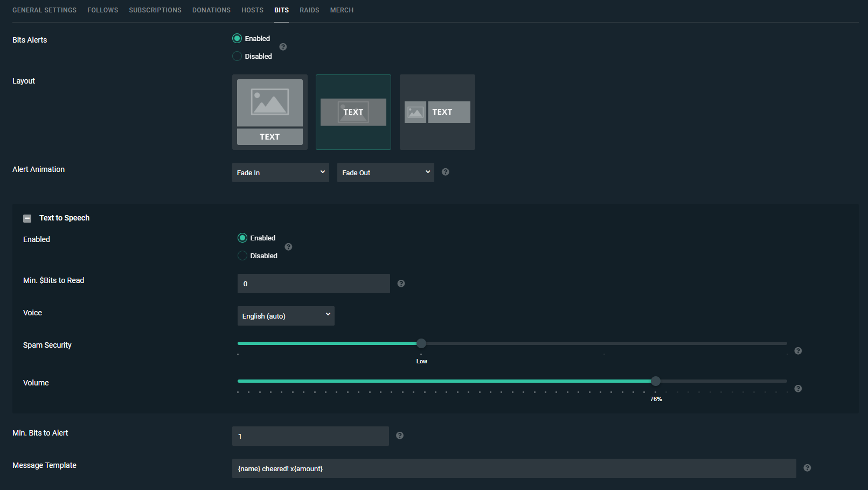868x490 pixels.
Task: Open help icon for Min. $Bits to Read
Action: [x=401, y=284]
